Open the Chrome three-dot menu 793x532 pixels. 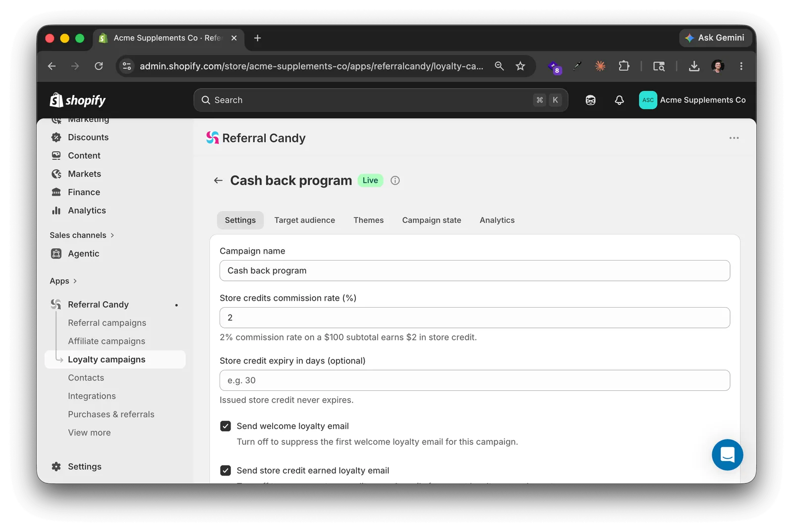tap(741, 66)
